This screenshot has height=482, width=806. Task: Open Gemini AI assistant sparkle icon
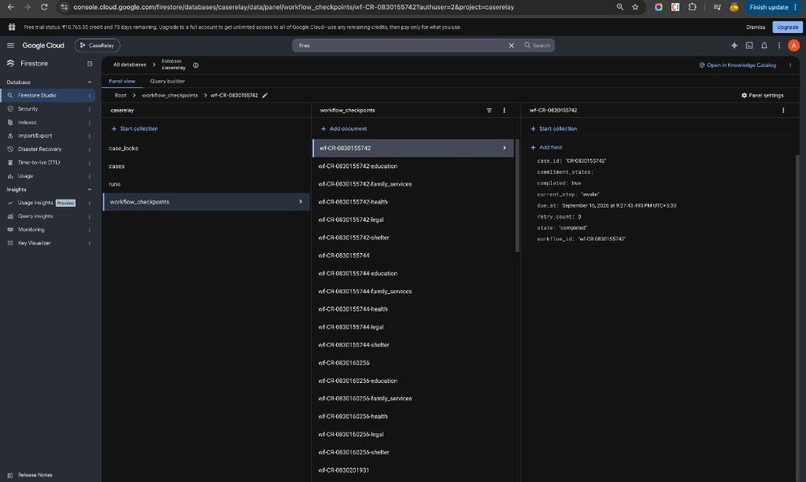[x=734, y=45]
